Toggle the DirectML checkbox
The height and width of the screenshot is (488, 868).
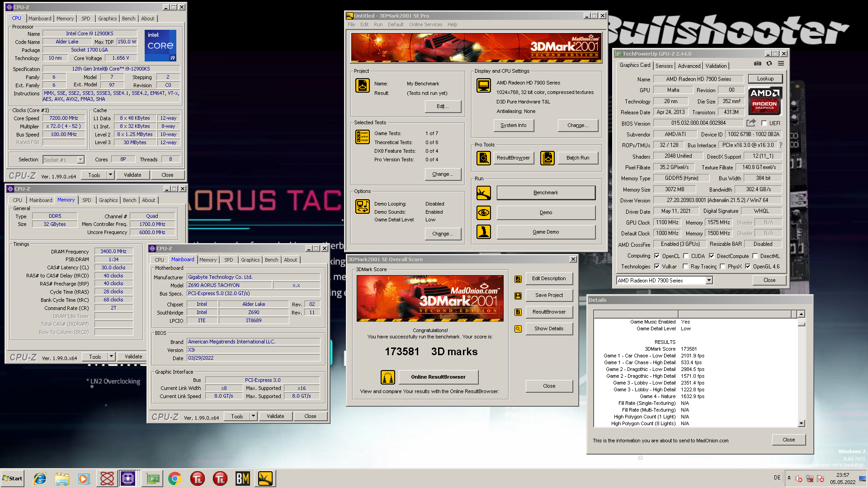[755, 256]
